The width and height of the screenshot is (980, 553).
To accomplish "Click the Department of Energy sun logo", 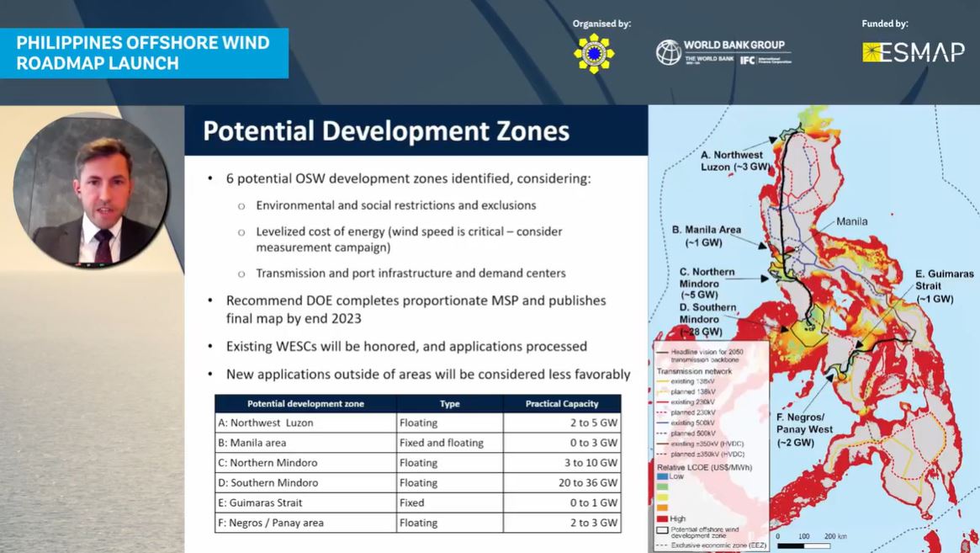I will pyautogui.click(x=593, y=53).
